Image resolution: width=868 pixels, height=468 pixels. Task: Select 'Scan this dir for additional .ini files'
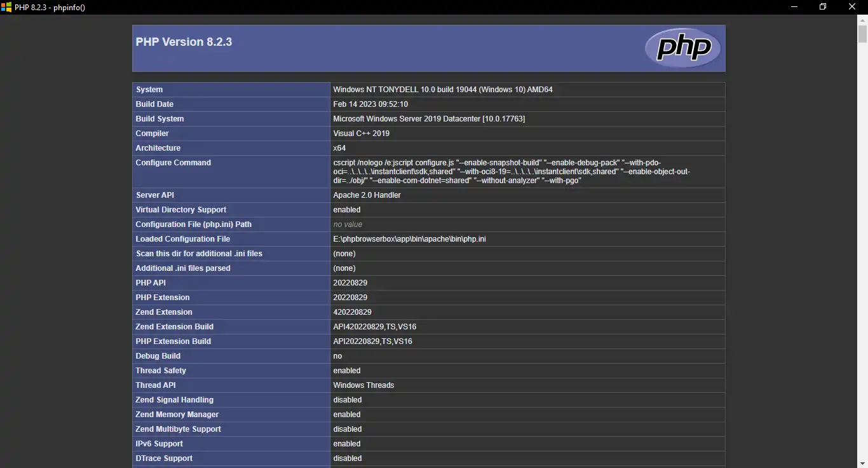(199, 254)
